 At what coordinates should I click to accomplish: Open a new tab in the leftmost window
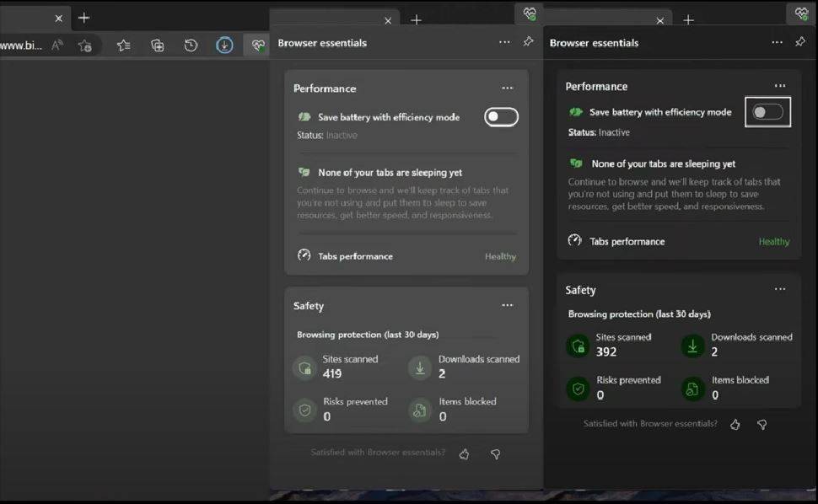pos(83,18)
